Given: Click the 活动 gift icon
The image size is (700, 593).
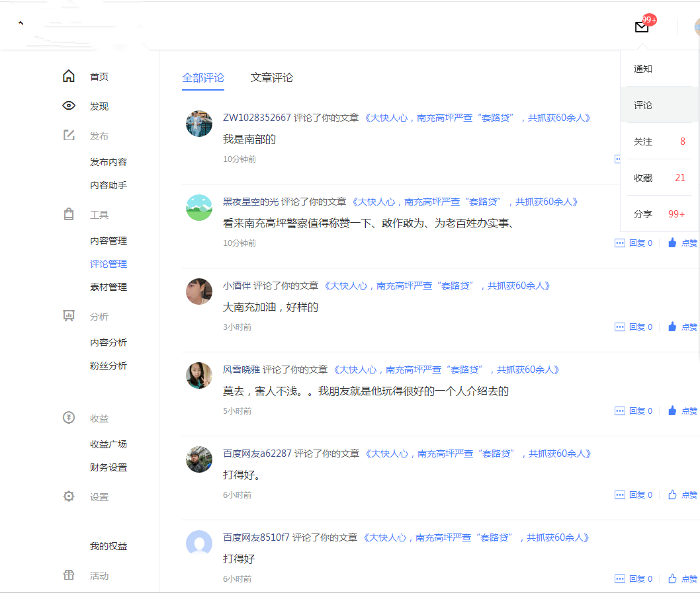Looking at the screenshot, I should point(69,575).
